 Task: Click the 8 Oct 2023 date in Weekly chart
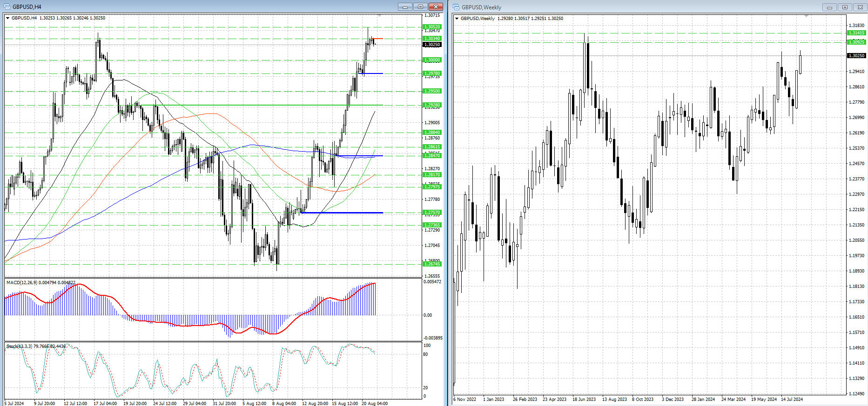coord(643,399)
